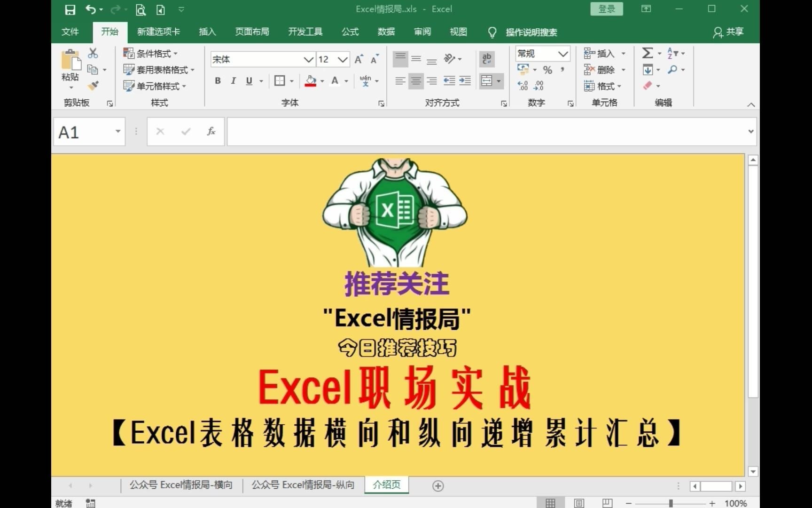Open the font name dropdown 宋体
Screen dimensions: 812x508
click(x=308, y=59)
